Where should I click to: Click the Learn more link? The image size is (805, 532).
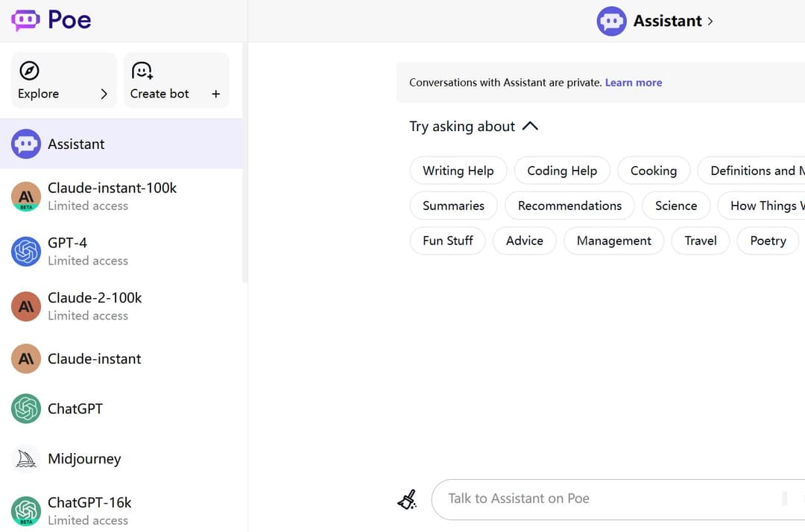click(633, 83)
